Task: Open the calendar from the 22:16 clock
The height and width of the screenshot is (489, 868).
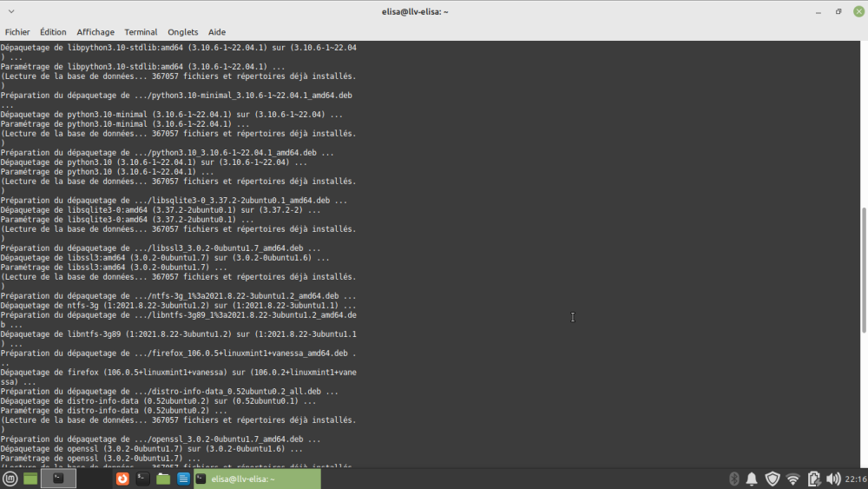Action: pyautogui.click(x=856, y=479)
